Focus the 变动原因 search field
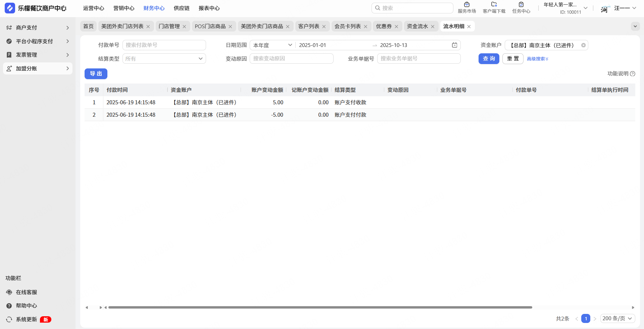 click(292, 59)
